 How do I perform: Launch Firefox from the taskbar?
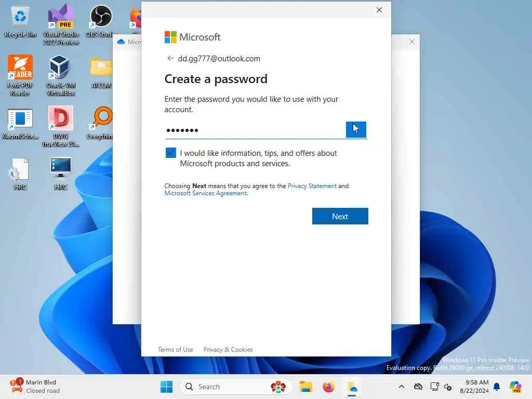[328, 387]
